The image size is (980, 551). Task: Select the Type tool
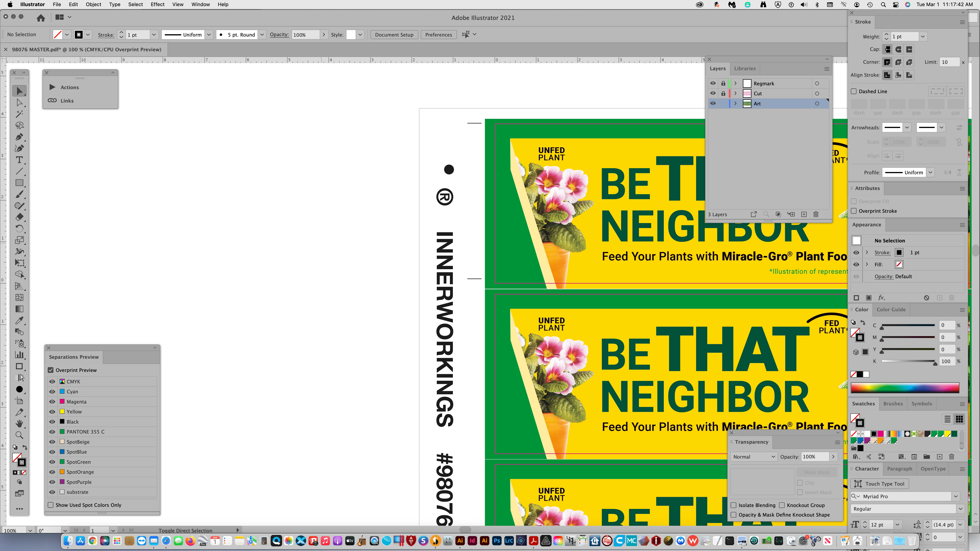[19, 160]
